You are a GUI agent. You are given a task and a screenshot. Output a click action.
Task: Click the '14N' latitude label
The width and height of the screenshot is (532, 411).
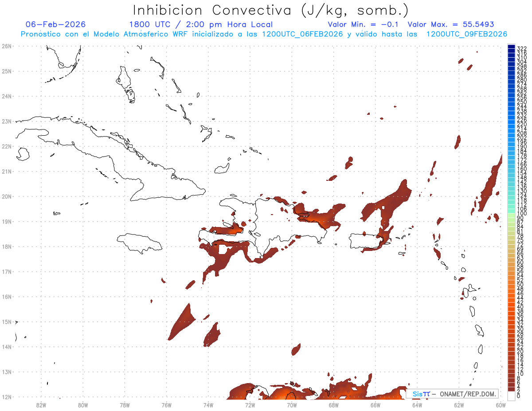[6, 347]
